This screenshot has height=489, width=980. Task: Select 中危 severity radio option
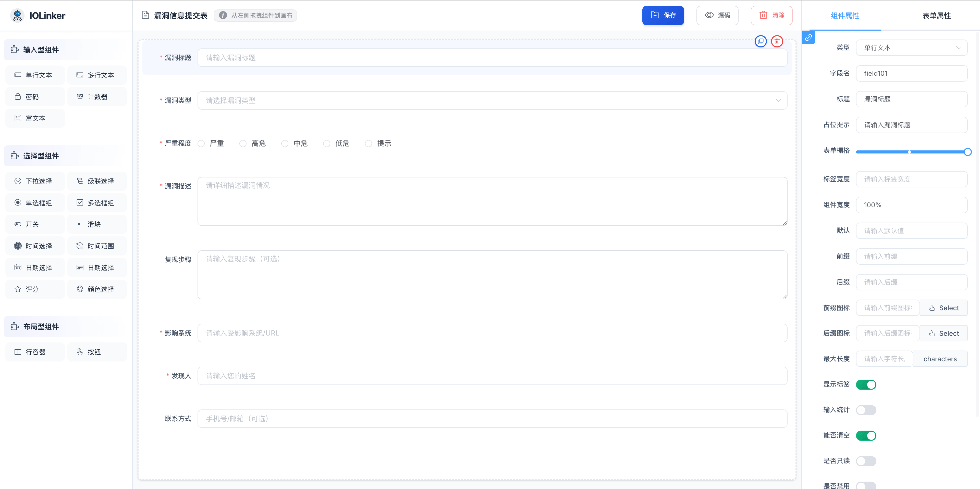[295, 143]
